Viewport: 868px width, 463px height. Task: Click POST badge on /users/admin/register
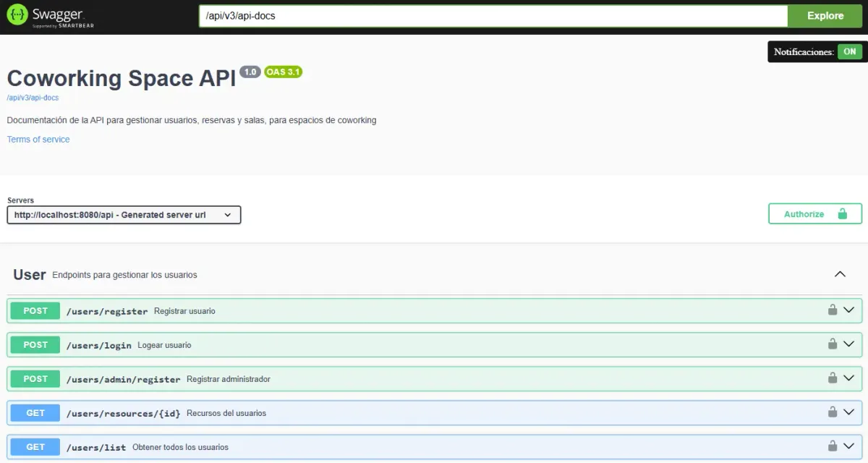tap(35, 379)
